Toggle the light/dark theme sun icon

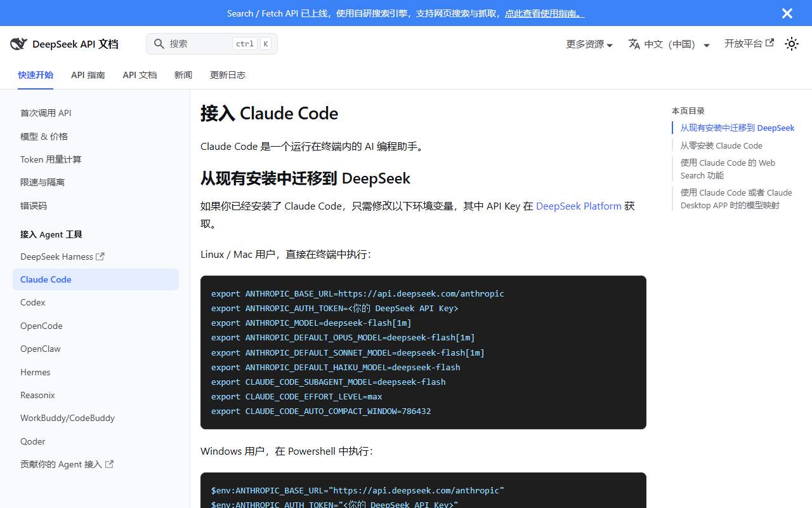tap(791, 44)
